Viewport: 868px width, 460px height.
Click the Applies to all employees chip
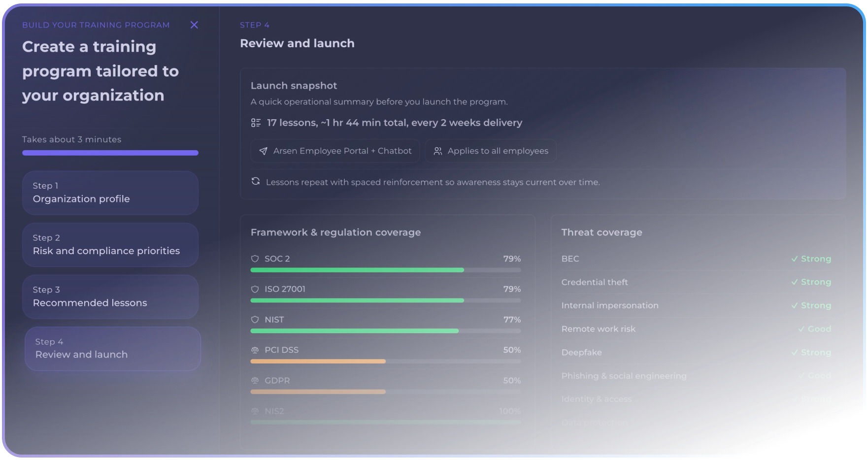coord(491,151)
